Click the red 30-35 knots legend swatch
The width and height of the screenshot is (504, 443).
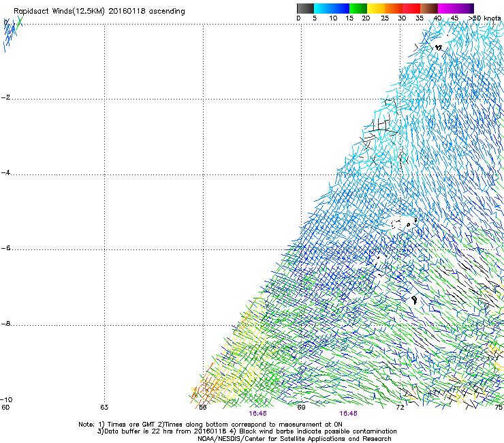[411, 8]
